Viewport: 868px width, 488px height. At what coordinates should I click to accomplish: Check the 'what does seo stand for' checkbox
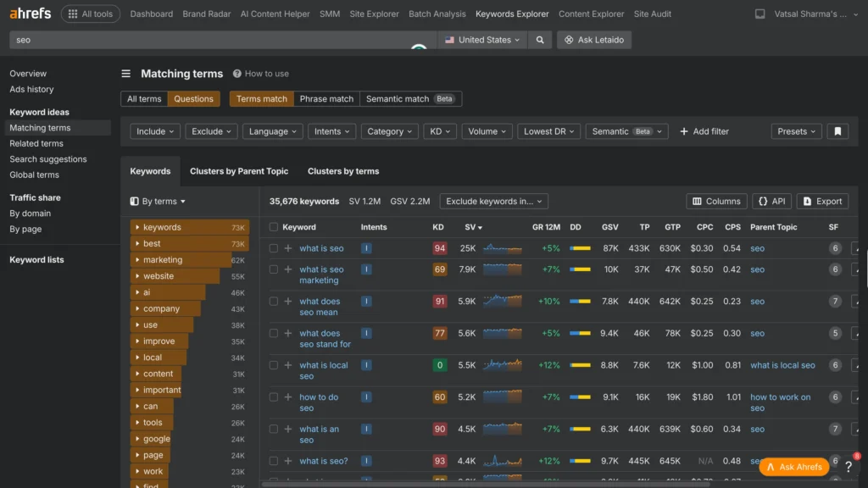(274, 333)
